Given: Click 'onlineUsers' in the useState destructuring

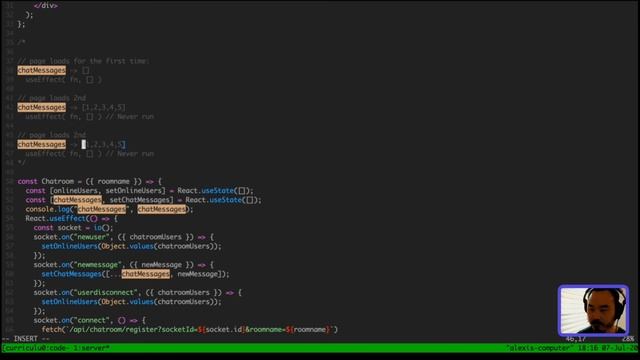Looking at the screenshot, I should (76, 191).
